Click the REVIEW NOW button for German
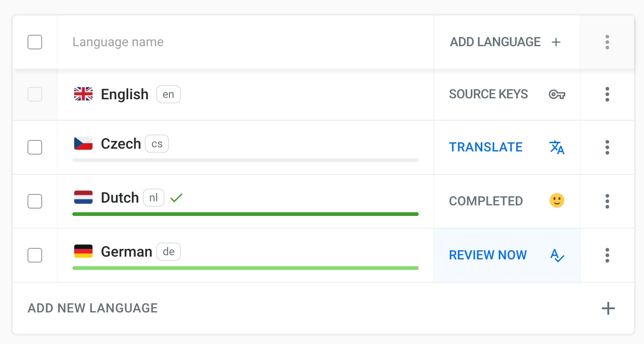Viewport: 644px width, 344px height. coord(488,255)
